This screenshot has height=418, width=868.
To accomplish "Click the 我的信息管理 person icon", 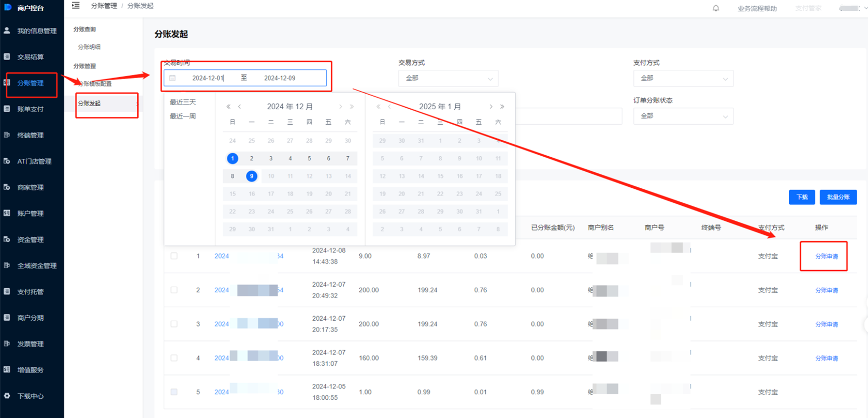I will 7,31.
